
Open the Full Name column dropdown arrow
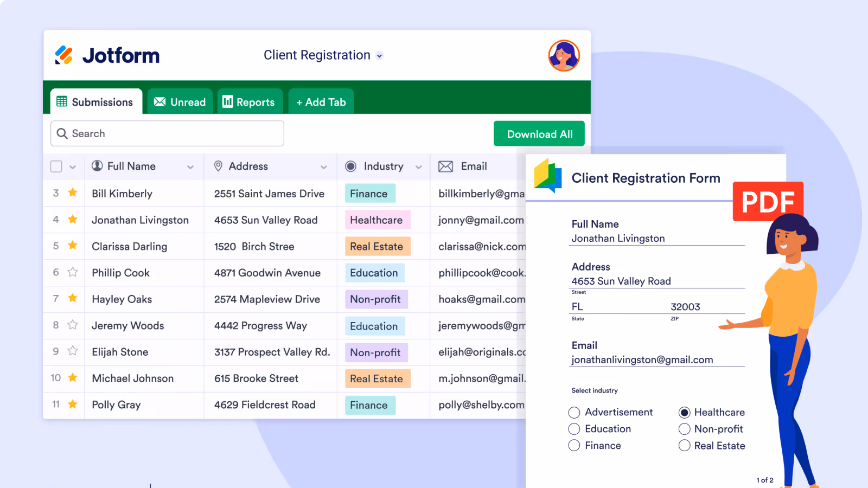pos(190,167)
